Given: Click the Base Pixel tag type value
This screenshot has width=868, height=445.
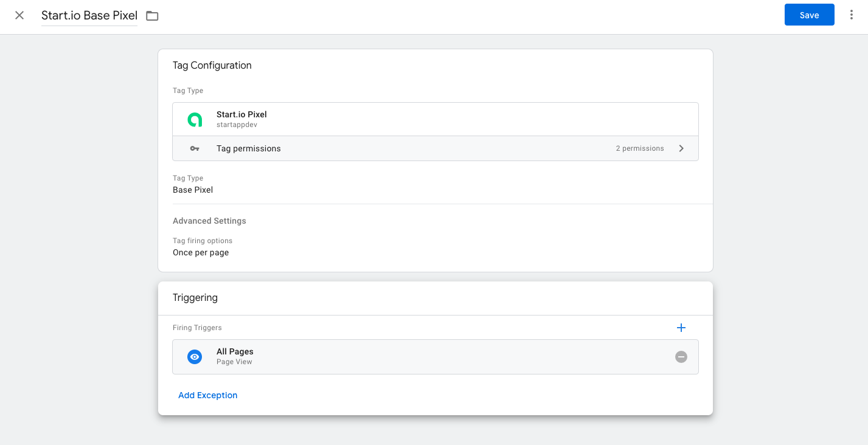Looking at the screenshot, I should tap(193, 190).
